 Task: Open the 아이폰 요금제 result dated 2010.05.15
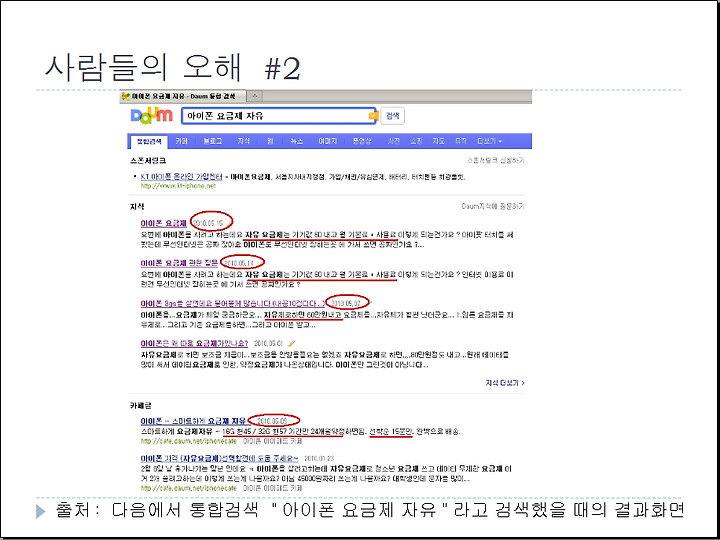pyautogui.click(x=163, y=224)
